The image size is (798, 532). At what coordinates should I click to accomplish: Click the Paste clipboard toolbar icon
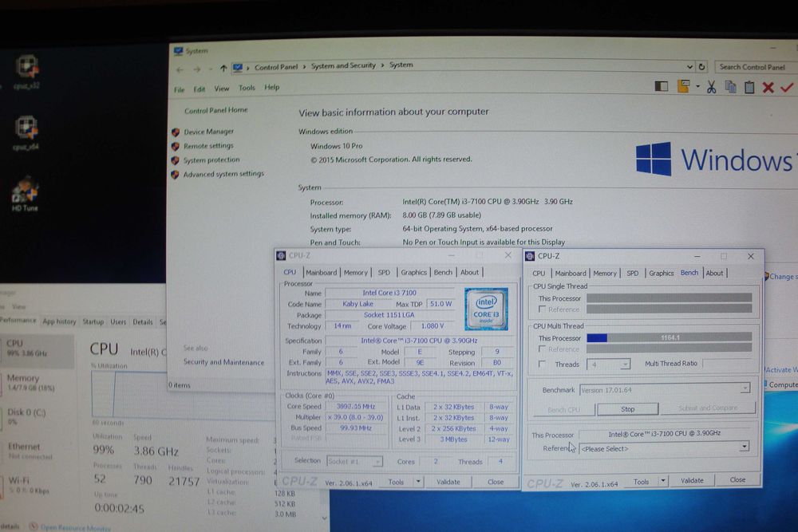[x=749, y=87]
